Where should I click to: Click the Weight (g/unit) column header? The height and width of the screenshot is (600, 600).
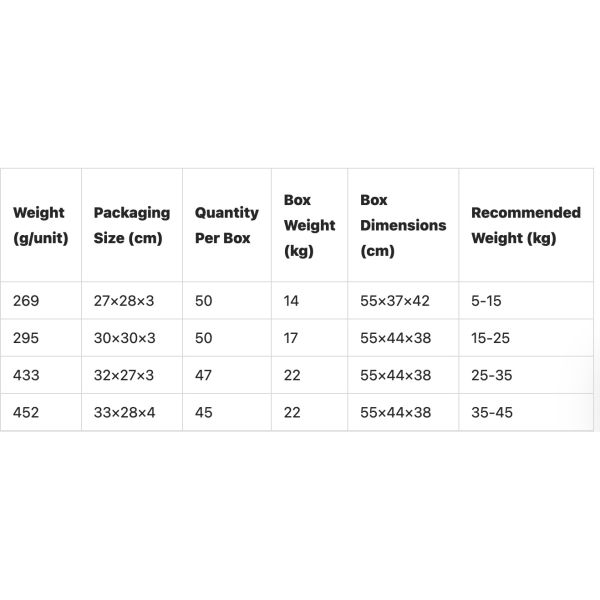coord(40,225)
